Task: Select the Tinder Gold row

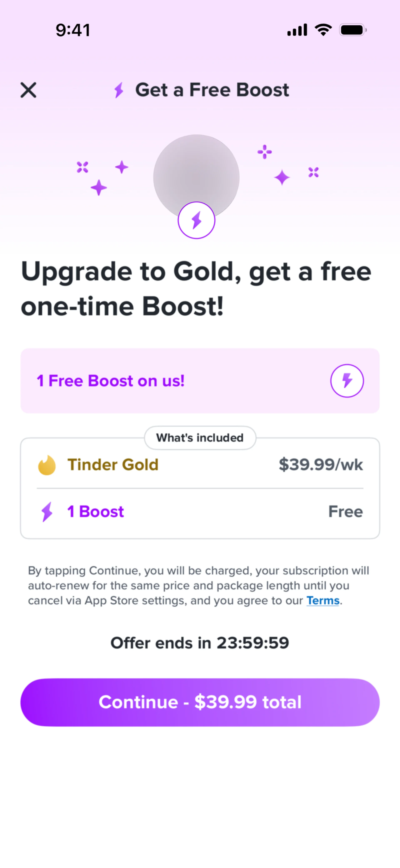Action: tap(200, 465)
